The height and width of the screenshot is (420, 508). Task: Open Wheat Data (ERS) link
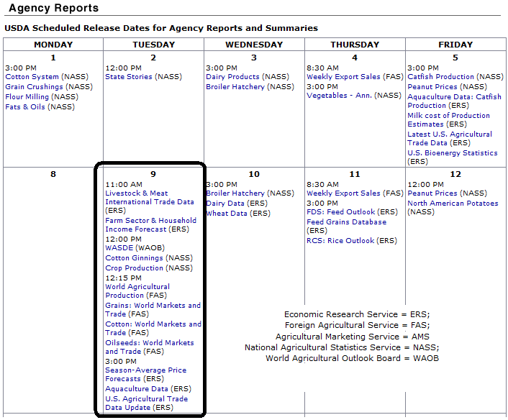[x=227, y=214]
